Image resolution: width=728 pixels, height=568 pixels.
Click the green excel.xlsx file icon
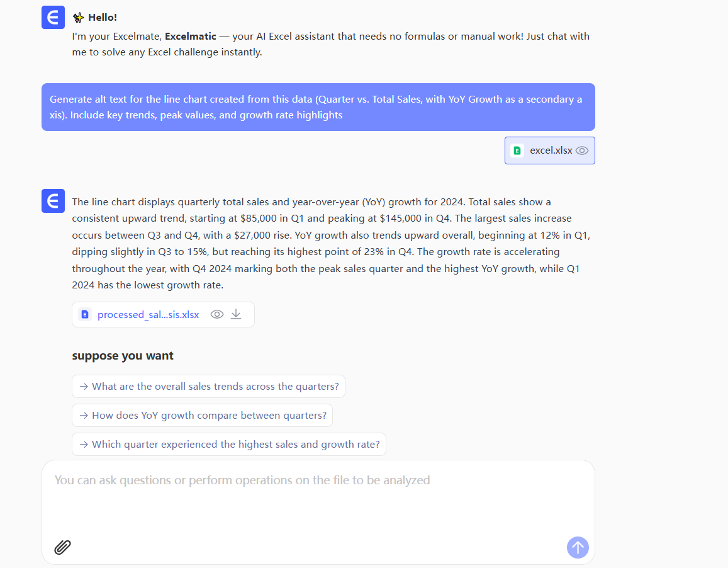click(x=517, y=151)
